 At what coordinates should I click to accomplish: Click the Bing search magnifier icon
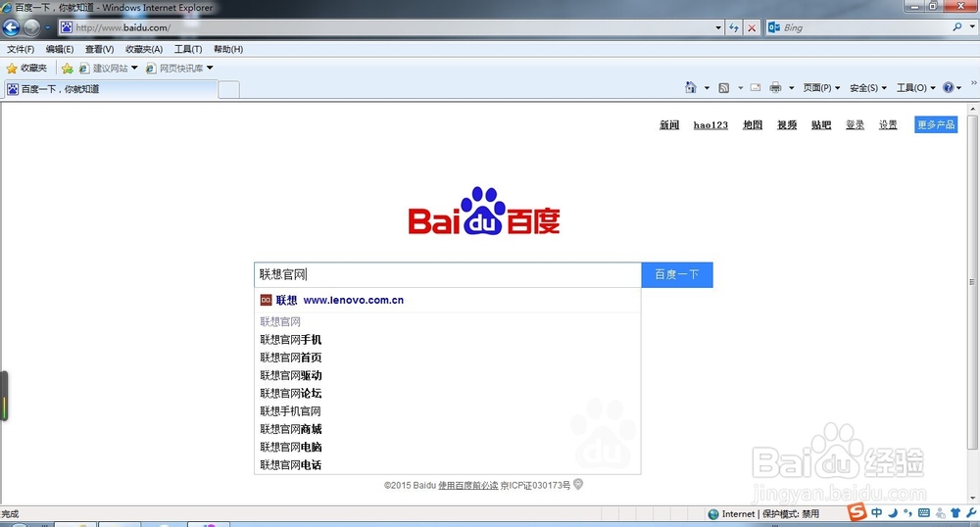click(x=956, y=26)
